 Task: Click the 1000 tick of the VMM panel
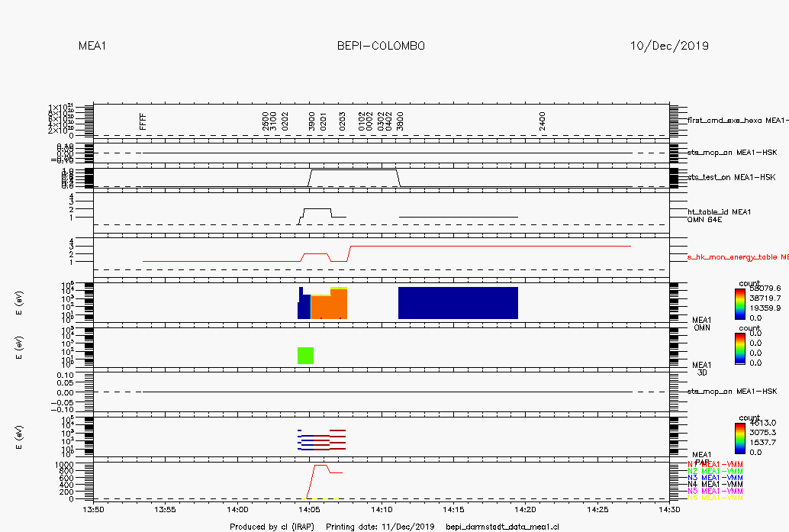pyautogui.click(x=64, y=465)
